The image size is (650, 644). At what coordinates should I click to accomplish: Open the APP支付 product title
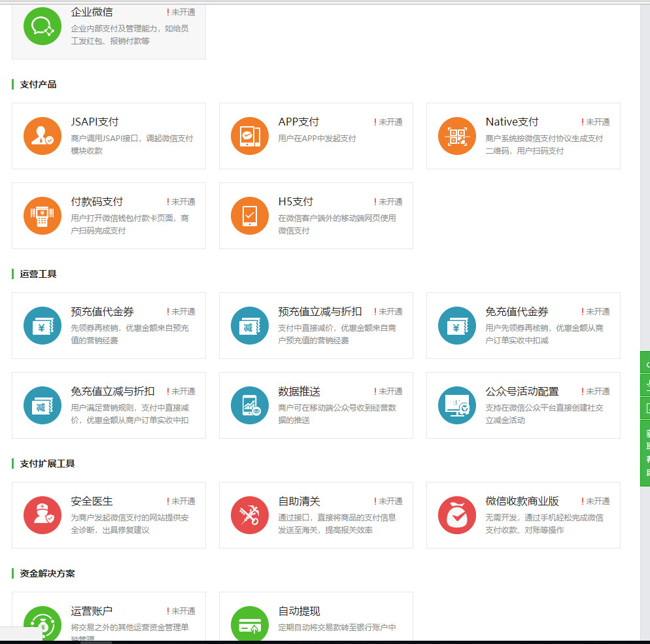298,122
